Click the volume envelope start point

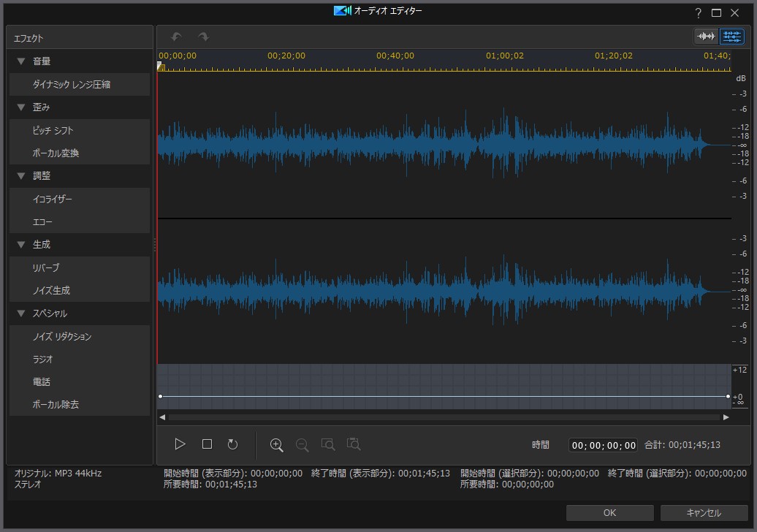coord(160,396)
